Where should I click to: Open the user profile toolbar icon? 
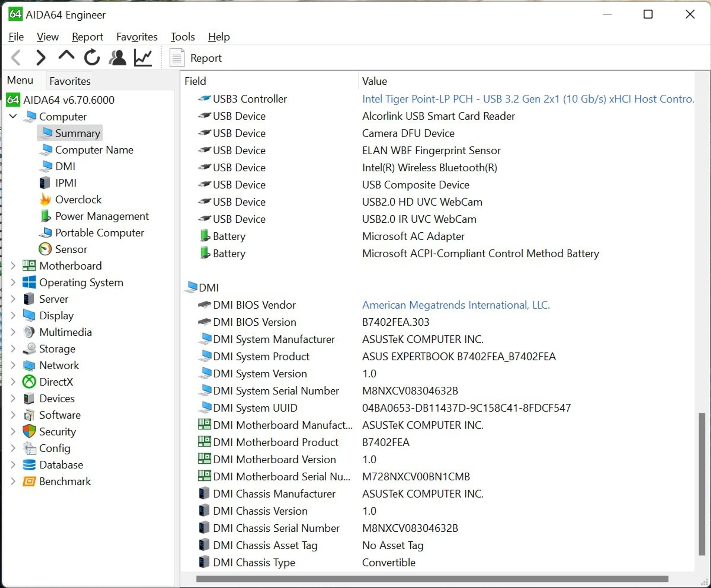point(117,58)
